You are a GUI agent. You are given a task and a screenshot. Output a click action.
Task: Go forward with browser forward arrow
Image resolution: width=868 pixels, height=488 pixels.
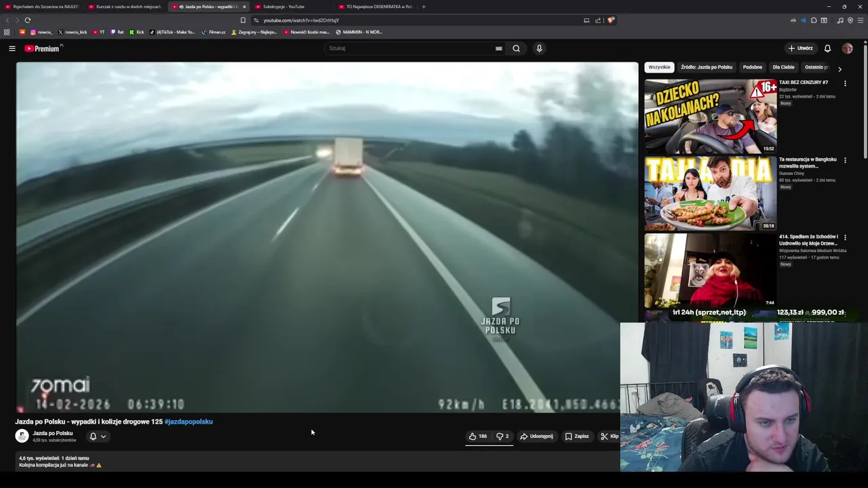(x=17, y=20)
